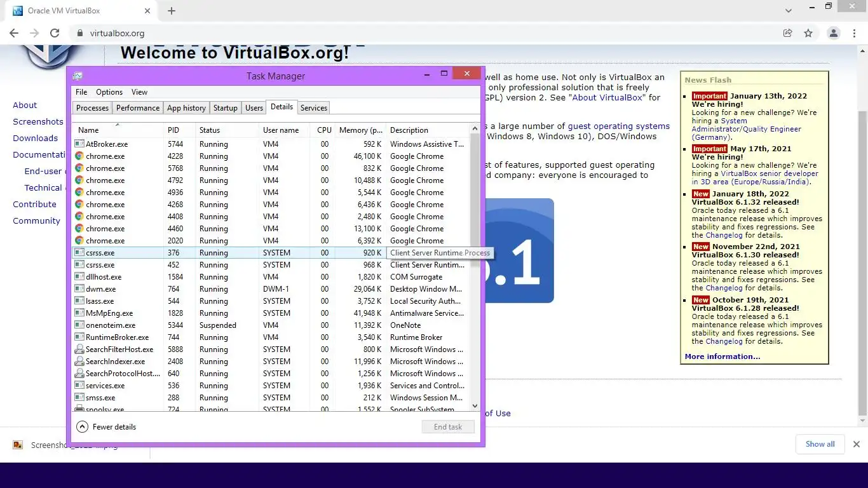Open the Contribute sidebar link
This screenshot has width=868, height=488.
point(35,205)
